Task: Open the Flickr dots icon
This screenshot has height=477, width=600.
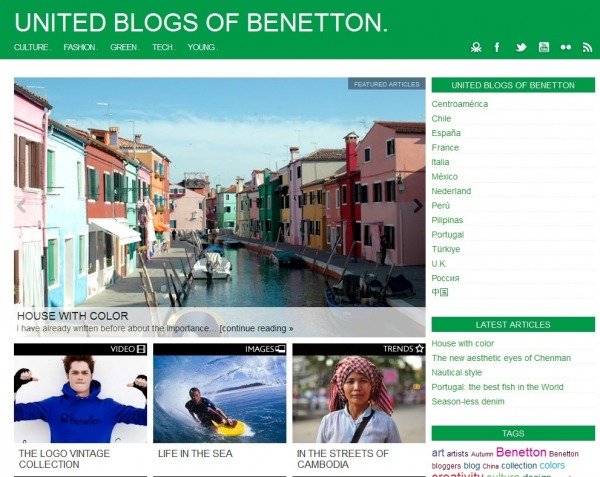Action: [566, 47]
